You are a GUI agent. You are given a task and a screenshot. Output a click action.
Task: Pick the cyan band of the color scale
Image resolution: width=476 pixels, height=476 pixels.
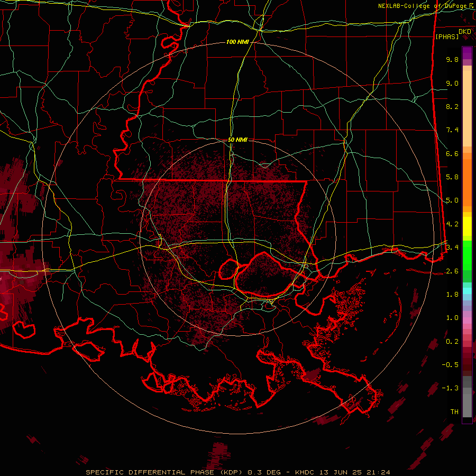pos(467,291)
